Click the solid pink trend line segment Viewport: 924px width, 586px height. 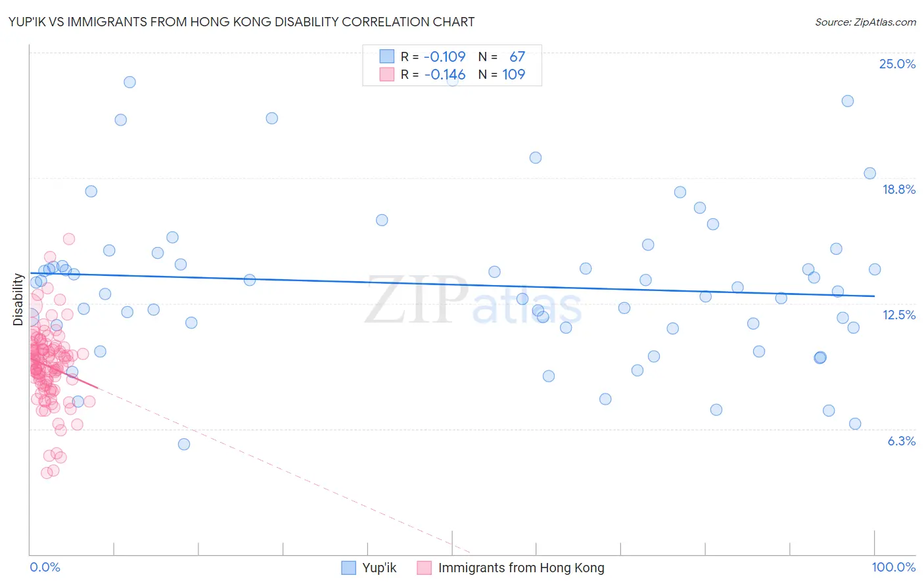coord(64,371)
